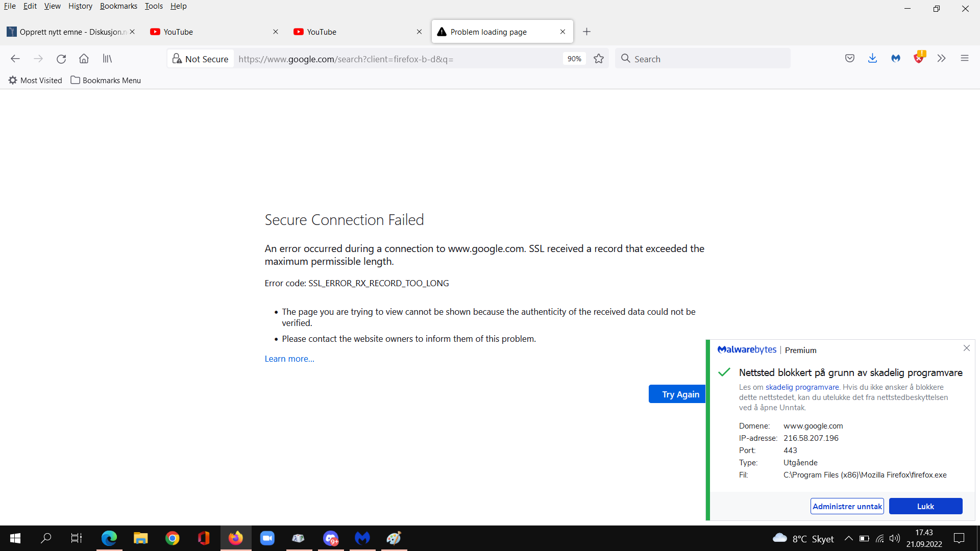The width and height of the screenshot is (980, 551).
Task: Open the Tools menu
Action: (154, 6)
